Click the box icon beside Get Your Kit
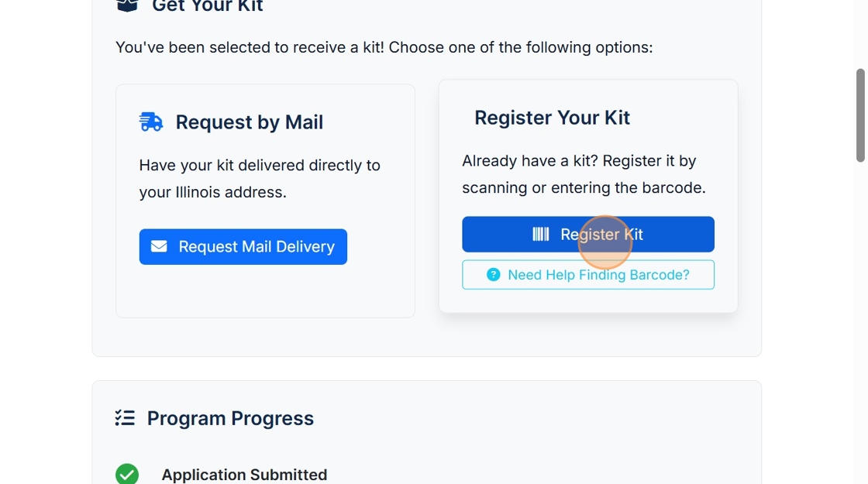868x484 pixels. click(127, 5)
